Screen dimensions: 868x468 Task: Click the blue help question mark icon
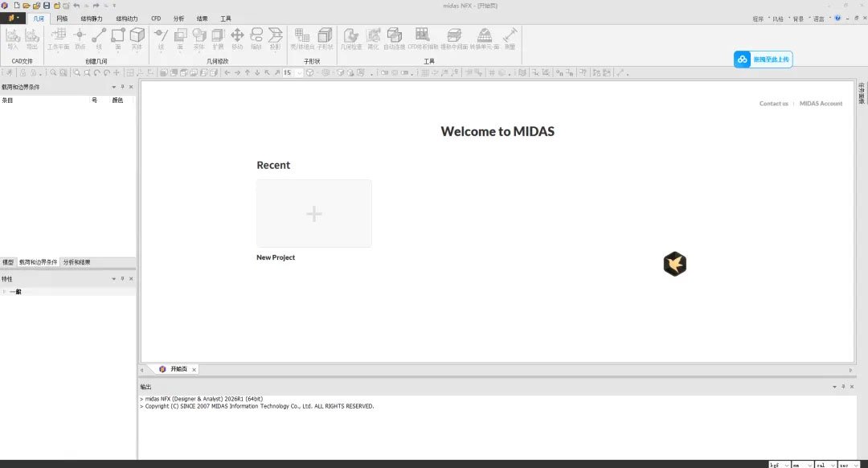coord(837,18)
